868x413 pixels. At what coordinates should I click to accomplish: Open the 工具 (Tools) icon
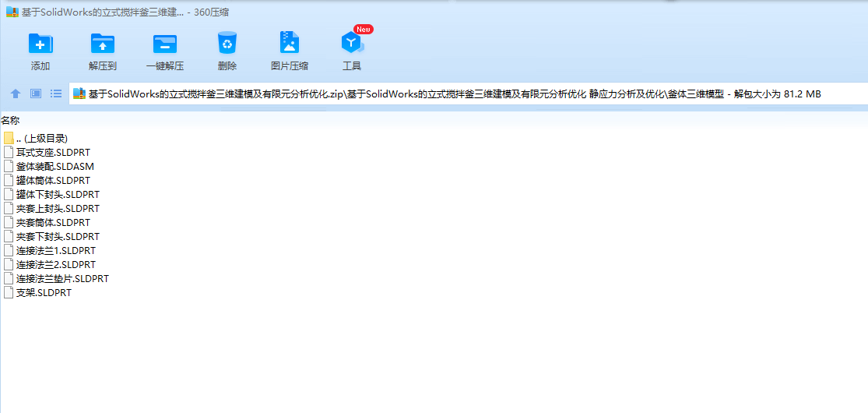point(352,43)
